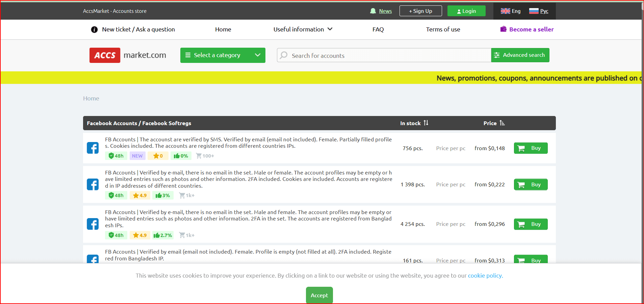Click the Become a seller wallet icon
The width and height of the screenshot is (644, 304).
[x=503, y=29]
